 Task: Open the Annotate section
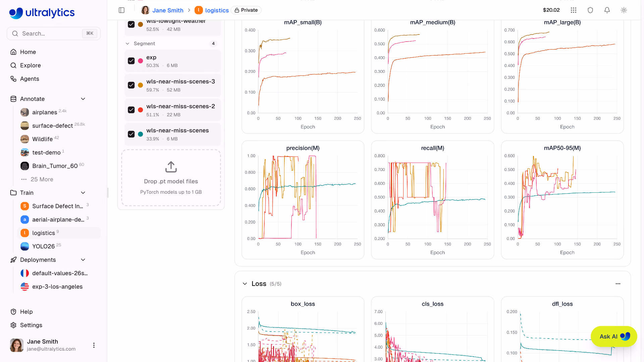[x=32, y=99]
